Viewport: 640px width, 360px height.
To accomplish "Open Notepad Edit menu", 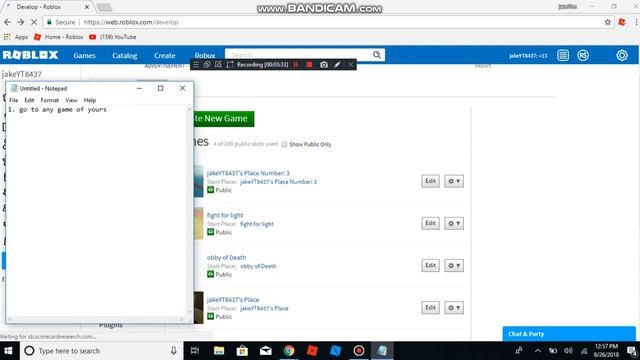I will point(29,100).
